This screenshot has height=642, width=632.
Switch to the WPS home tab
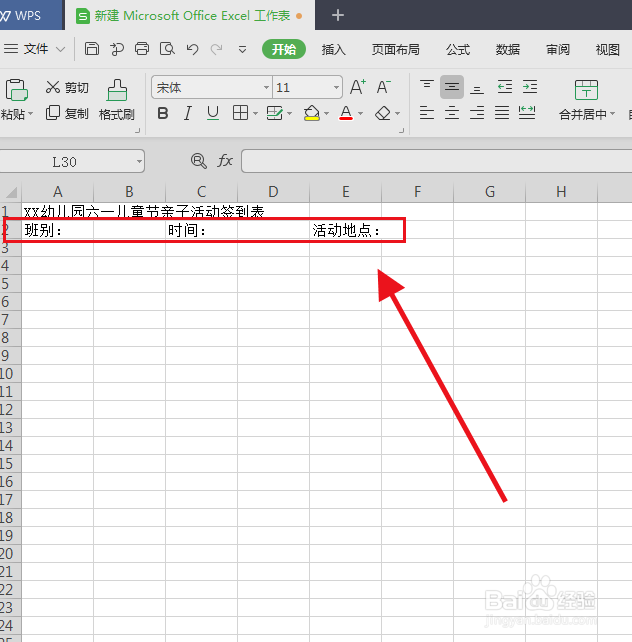(x=31, y=15)
